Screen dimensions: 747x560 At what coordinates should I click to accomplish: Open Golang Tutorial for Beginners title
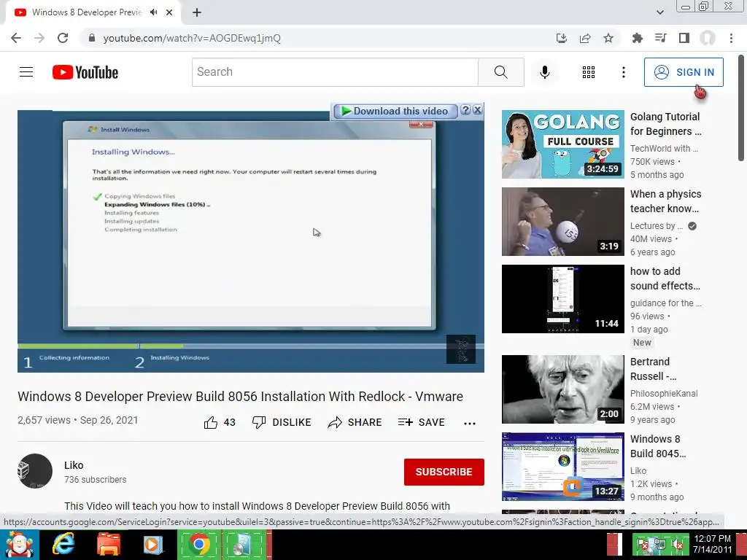pos(665,124)
